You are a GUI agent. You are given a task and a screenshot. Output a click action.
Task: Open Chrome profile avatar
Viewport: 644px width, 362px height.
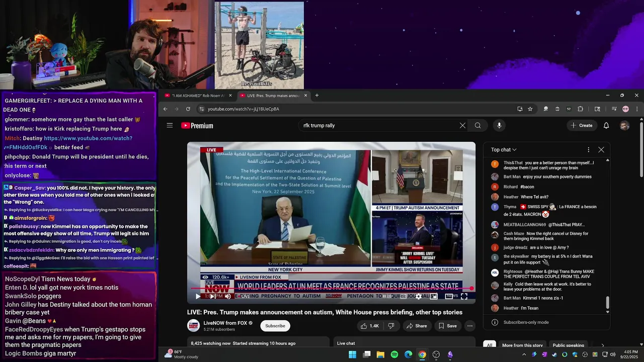coord(625,109)
